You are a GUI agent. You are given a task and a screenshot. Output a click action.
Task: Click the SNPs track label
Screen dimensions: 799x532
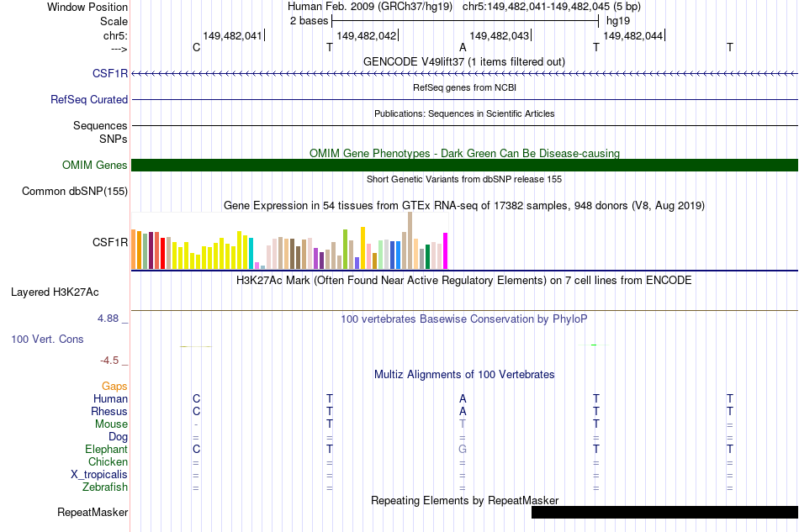(114, 139)
